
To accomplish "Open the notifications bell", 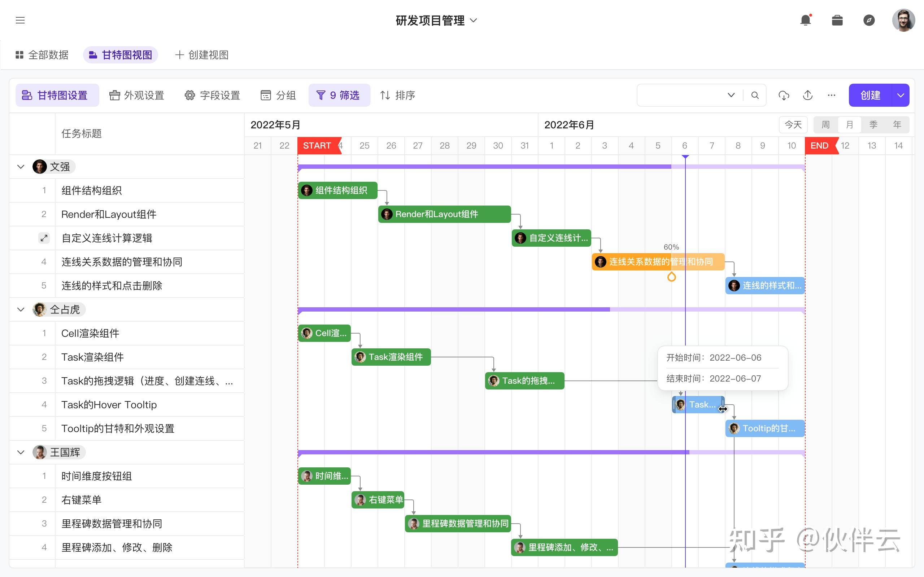I will 805,20.
